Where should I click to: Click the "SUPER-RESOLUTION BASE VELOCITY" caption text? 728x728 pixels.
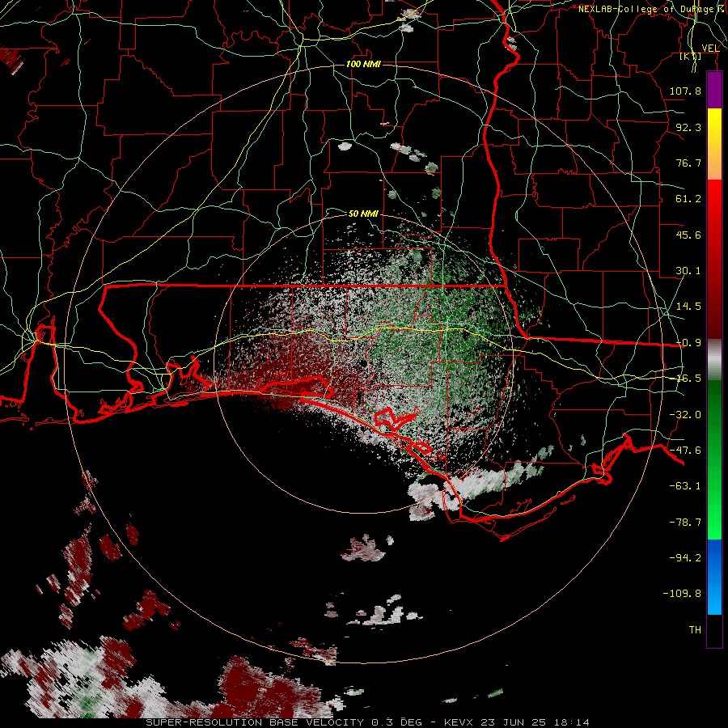pos(255,722)
